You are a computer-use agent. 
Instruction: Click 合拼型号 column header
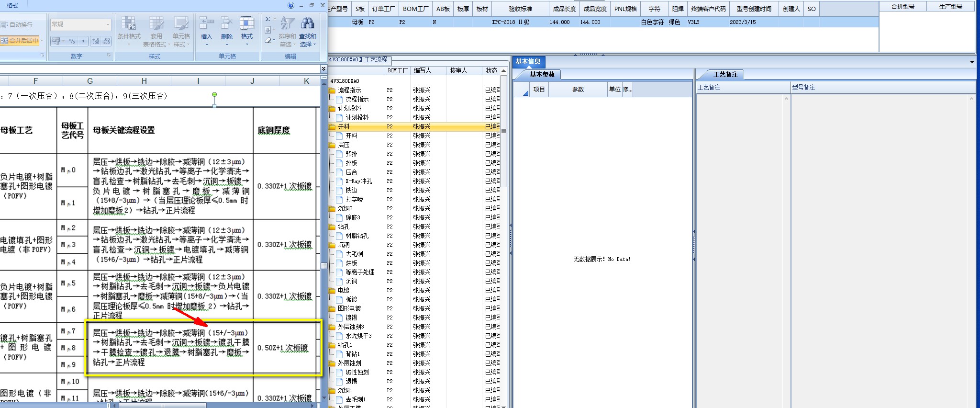[902, 7]
